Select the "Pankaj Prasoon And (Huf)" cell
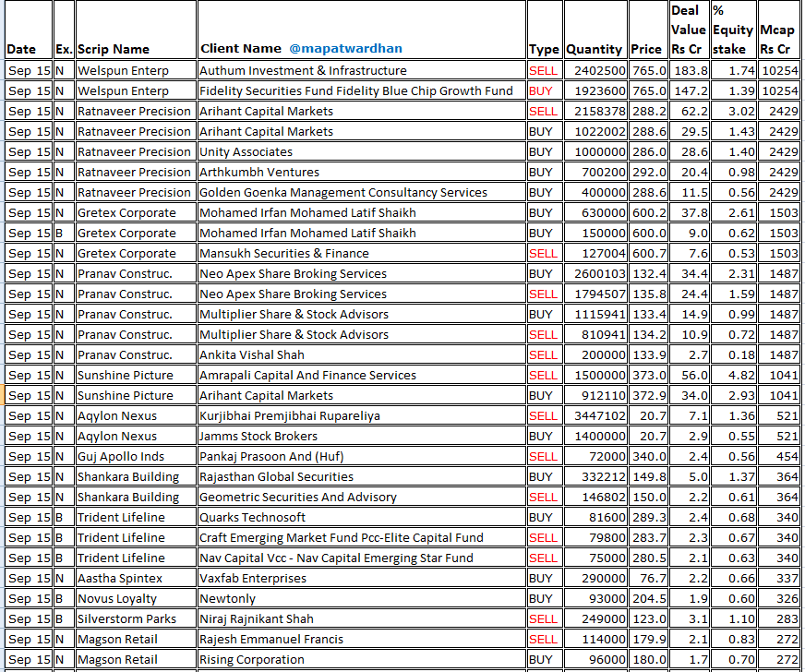Viewport: 805px width, 672px height. (362, 457)
